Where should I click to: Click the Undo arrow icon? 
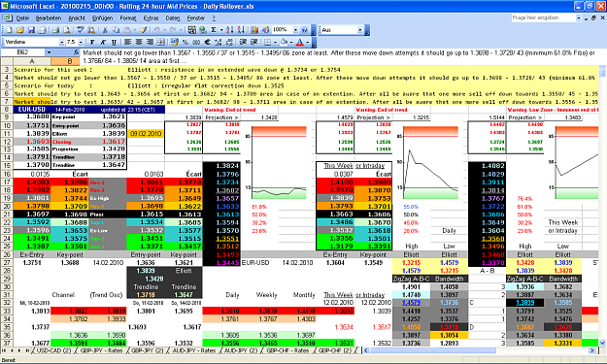(x=156, y=30)
